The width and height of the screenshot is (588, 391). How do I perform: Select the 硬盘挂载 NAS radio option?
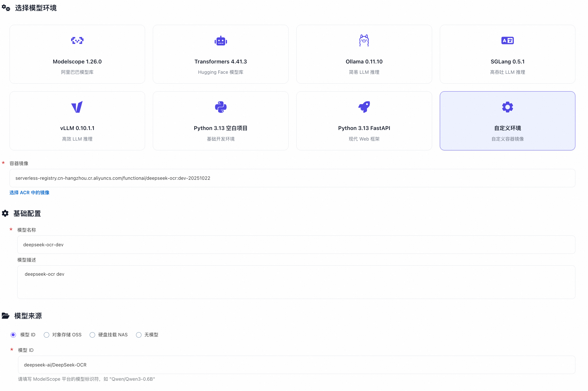[93, 335]
